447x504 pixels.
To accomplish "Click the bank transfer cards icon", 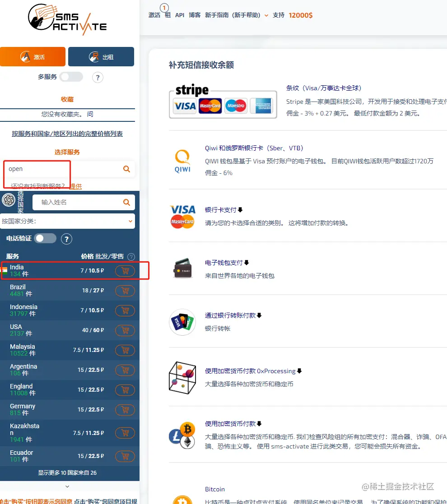I will [182, 322].
